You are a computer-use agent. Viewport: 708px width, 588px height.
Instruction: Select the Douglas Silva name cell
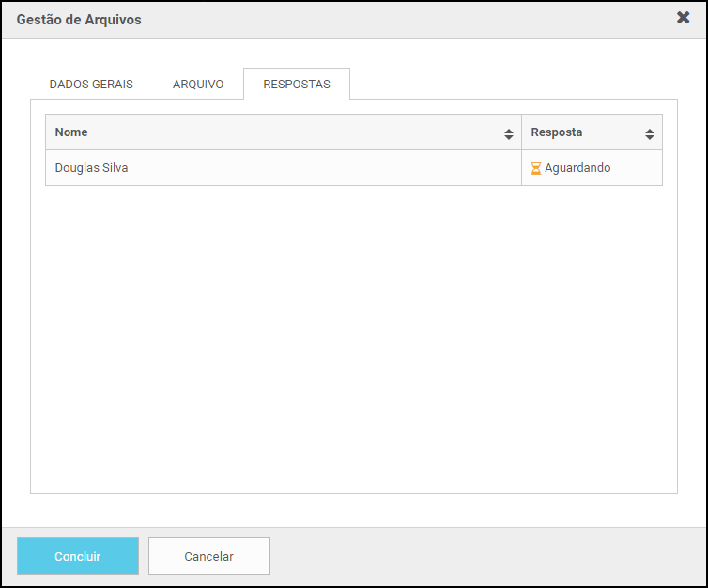pos(284,168)
